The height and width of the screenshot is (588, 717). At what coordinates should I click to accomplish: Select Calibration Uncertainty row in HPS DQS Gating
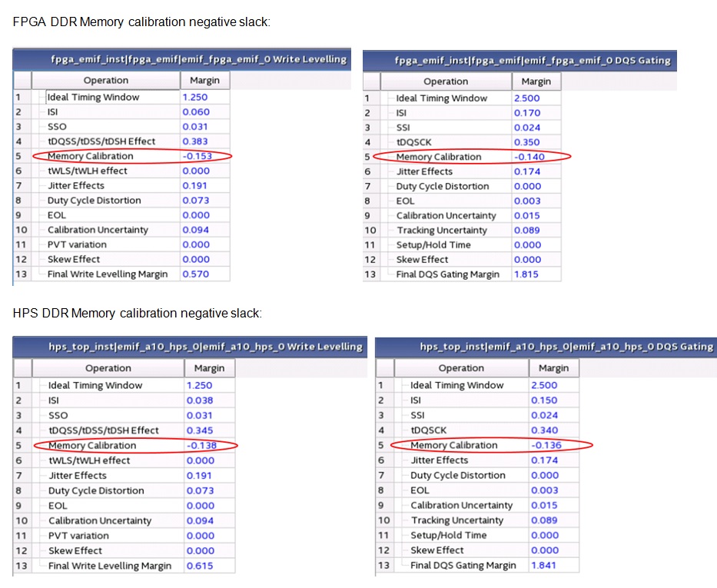[x=477, y=505]
